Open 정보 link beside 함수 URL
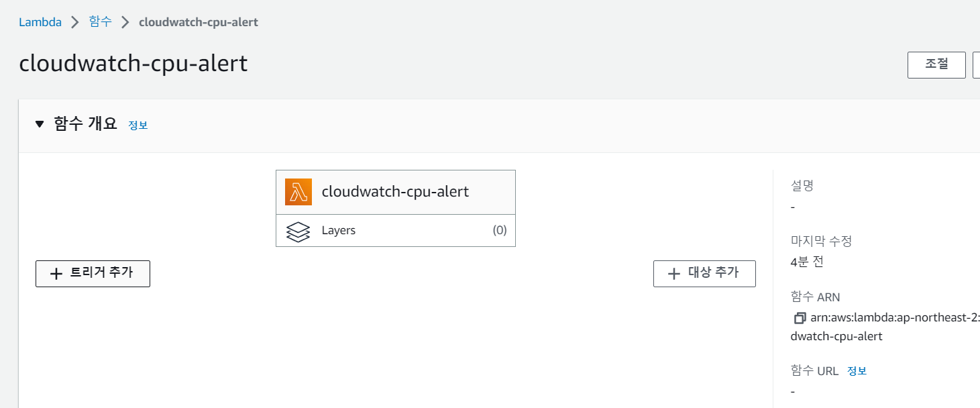 coord(857,371)
